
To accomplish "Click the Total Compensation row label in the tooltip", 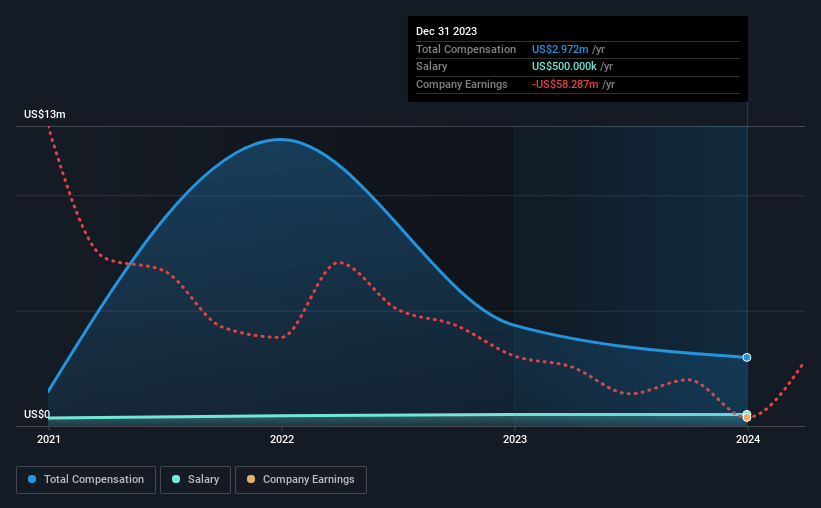I will point(465,49).
